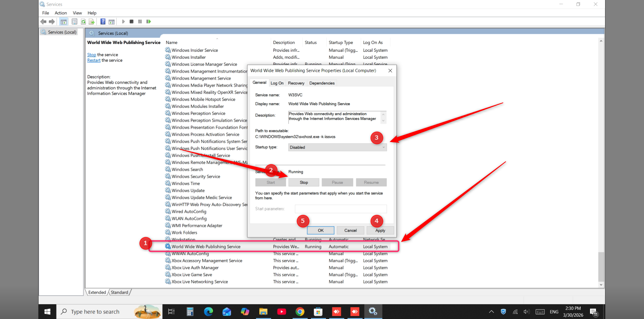Switch to the Standard view tab

[x=119, y=292]
